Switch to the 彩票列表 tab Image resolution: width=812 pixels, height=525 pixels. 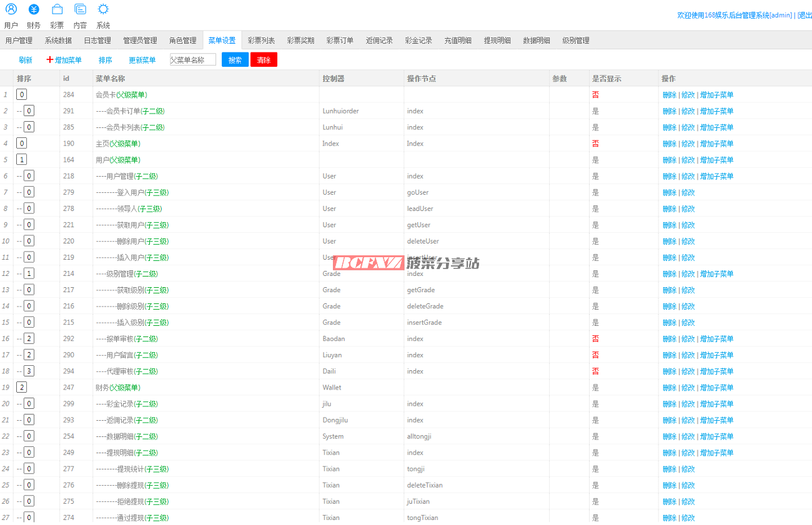point(261,41)
